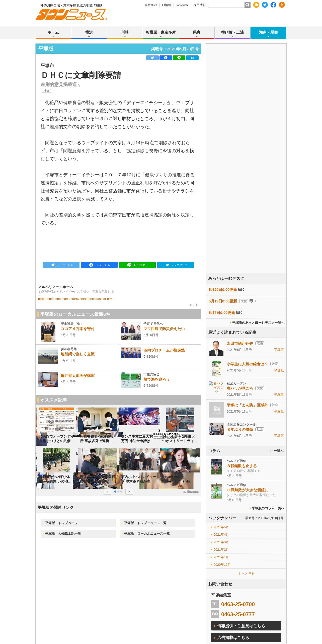Viewport: 322px width, 644px height.
Task: Open 平塚版 ローカルニュース一覧 link
Action: [x=157, y=533]
